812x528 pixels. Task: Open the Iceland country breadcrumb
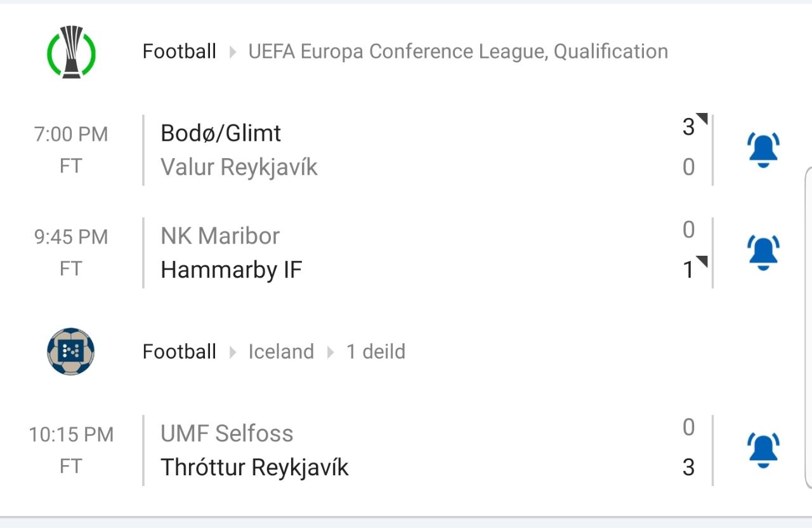281,352
